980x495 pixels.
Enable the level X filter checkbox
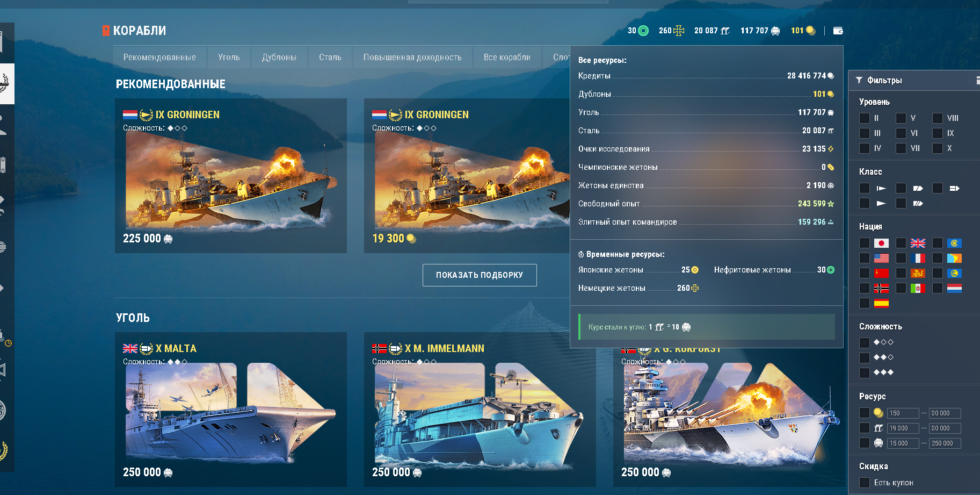(938, 148)
